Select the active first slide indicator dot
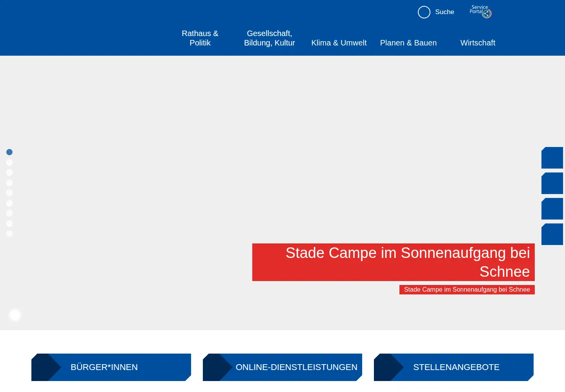Image resolution: width=565 pixels, height=392 pixels. pyautogui.click(x=9, y=152)
